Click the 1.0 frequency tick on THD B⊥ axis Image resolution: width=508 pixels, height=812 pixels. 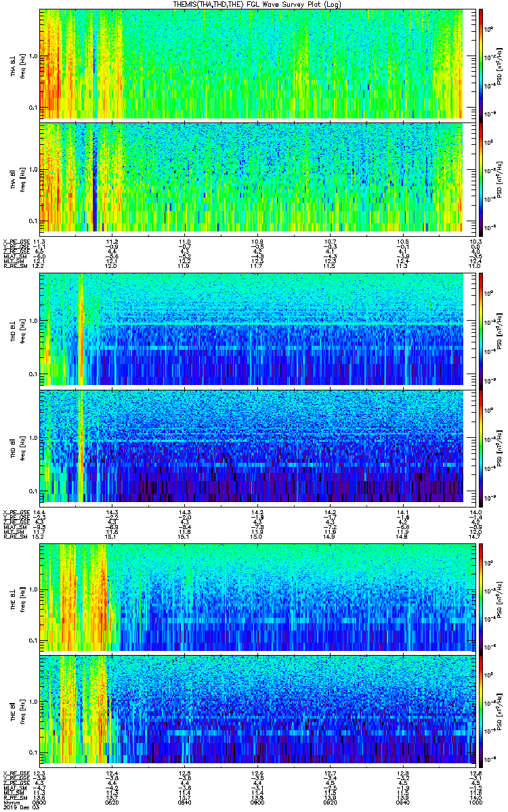click(33, 321)
